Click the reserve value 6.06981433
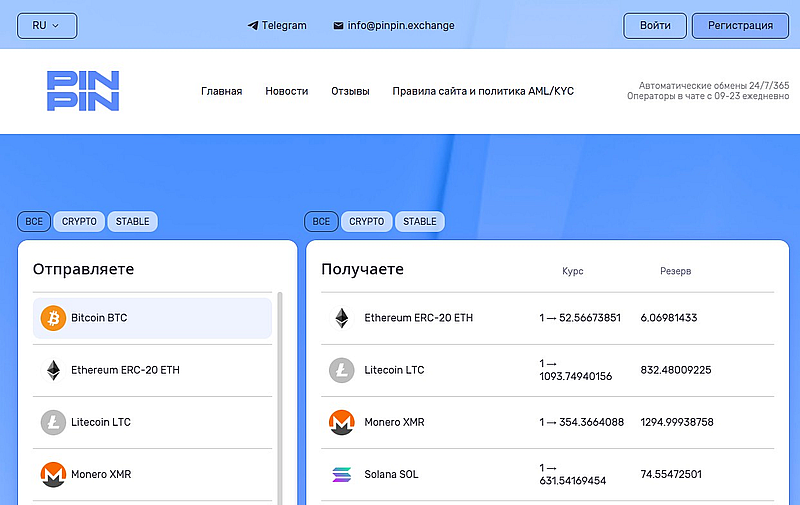The height and width of the screenshot is (505, 800). tap(669, 318)
